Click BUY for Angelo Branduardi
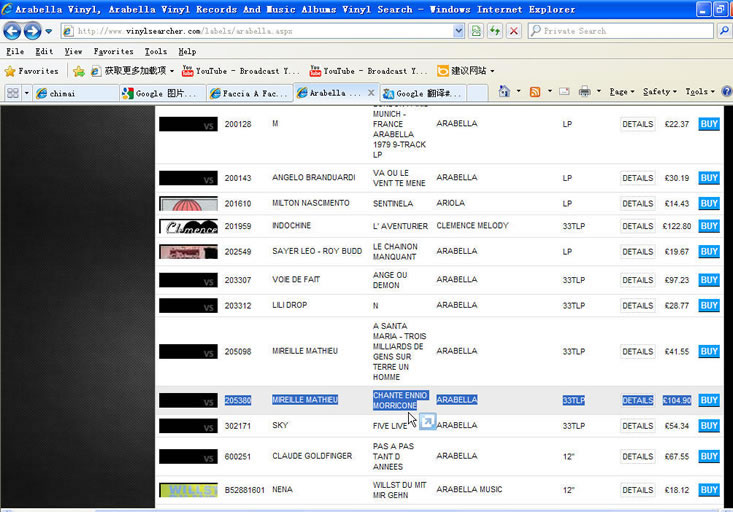 pos(709,178)
